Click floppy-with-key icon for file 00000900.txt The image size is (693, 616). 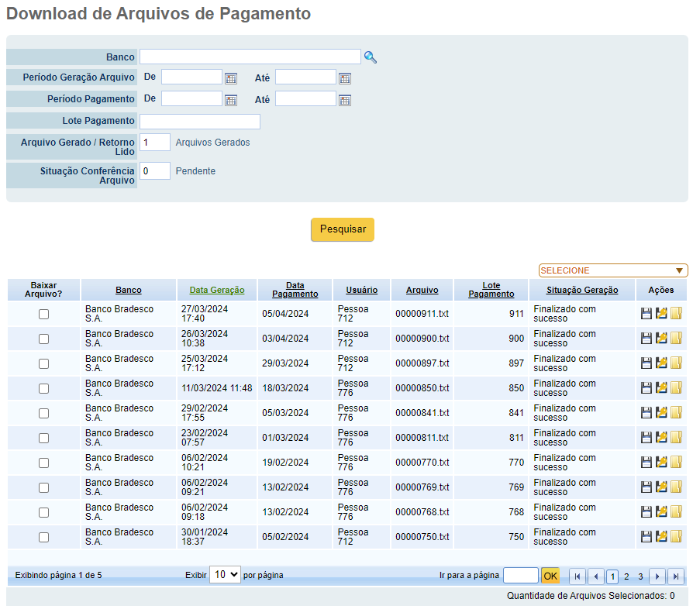(x=661, y=339)
